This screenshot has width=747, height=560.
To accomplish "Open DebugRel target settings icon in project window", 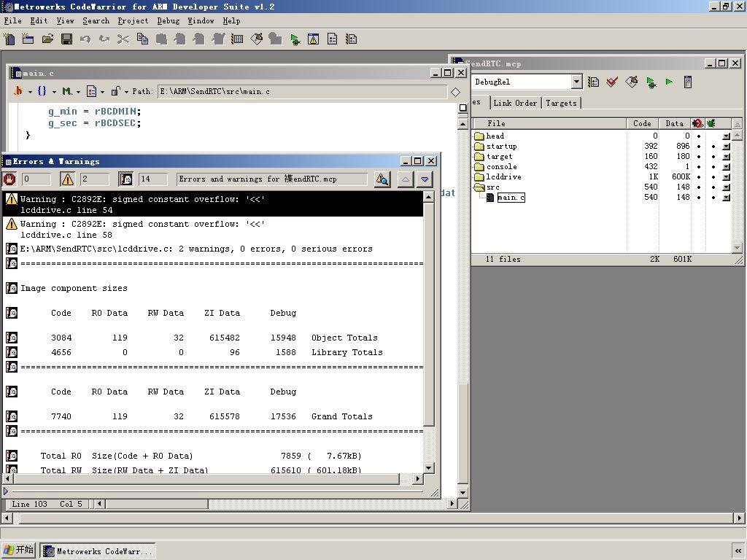I will tap(593, 82).
